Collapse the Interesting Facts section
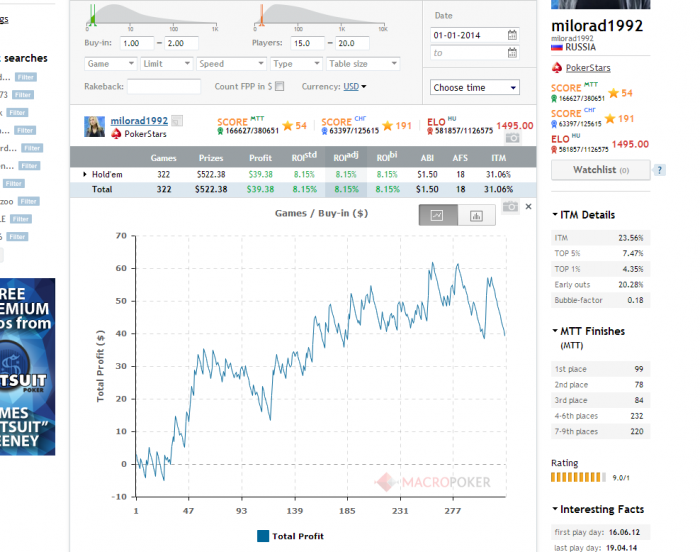 [555, 509]
